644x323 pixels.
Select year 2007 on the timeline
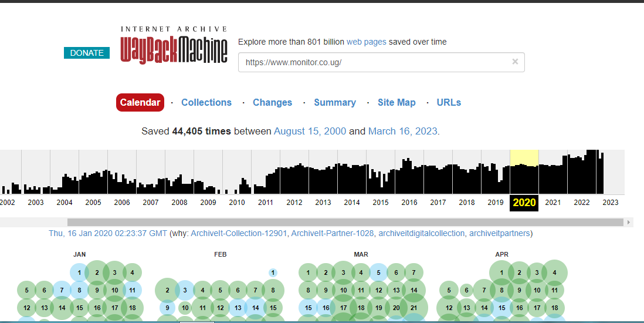click(151, 203)
